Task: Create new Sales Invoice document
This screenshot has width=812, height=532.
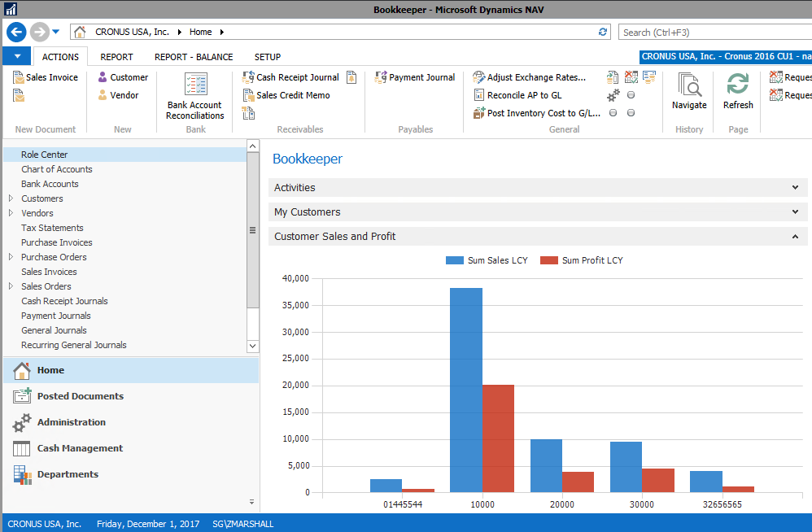Action: click(x=46, y=77)
